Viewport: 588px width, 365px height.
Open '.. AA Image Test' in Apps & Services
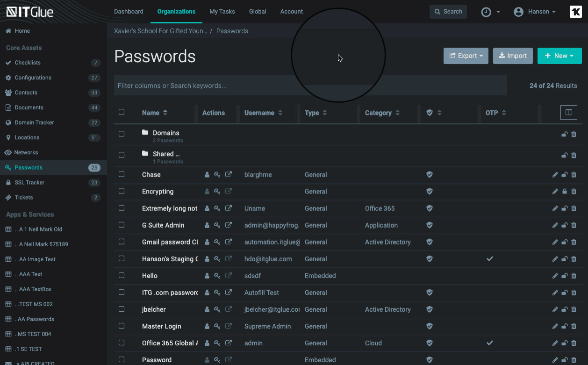pos(35,259)
